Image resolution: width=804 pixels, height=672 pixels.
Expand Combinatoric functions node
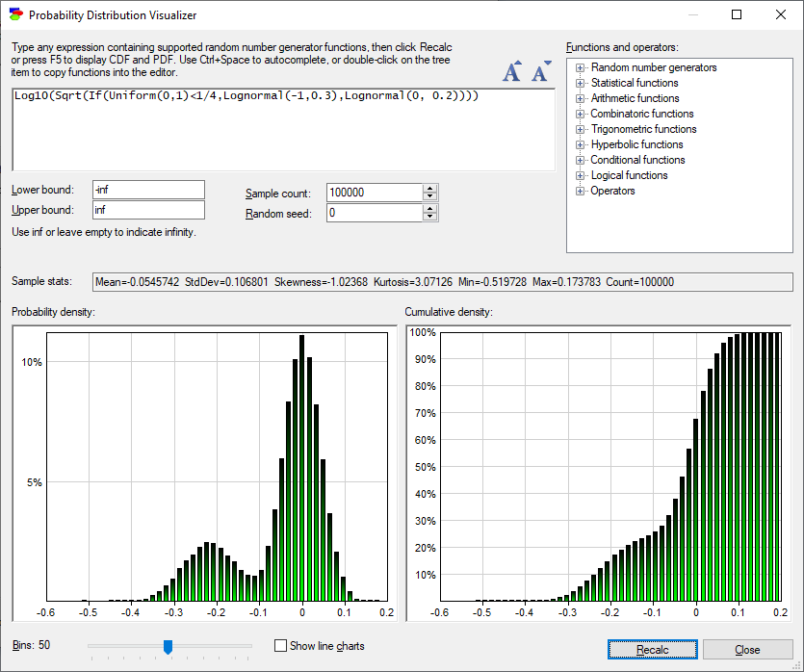(x=580, y=114)
